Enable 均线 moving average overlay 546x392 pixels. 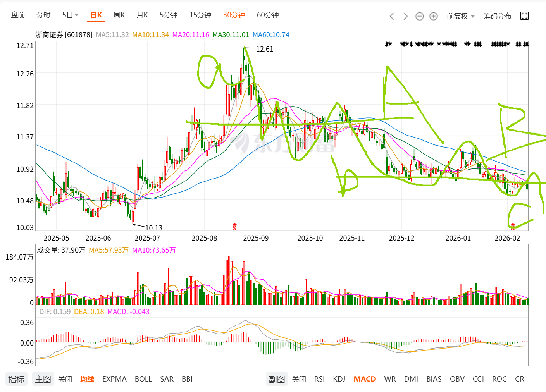[87, 379]
